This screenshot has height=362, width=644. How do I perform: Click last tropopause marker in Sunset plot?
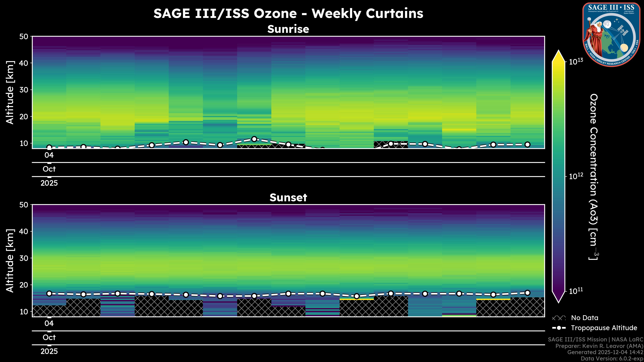click(527, 293)
